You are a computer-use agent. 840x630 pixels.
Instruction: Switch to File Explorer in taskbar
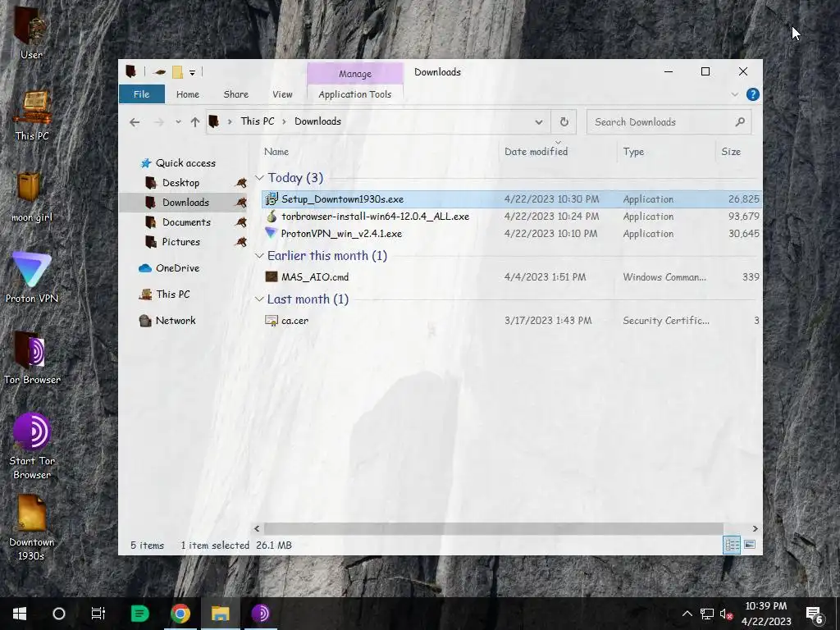click(x=220, y=614)
